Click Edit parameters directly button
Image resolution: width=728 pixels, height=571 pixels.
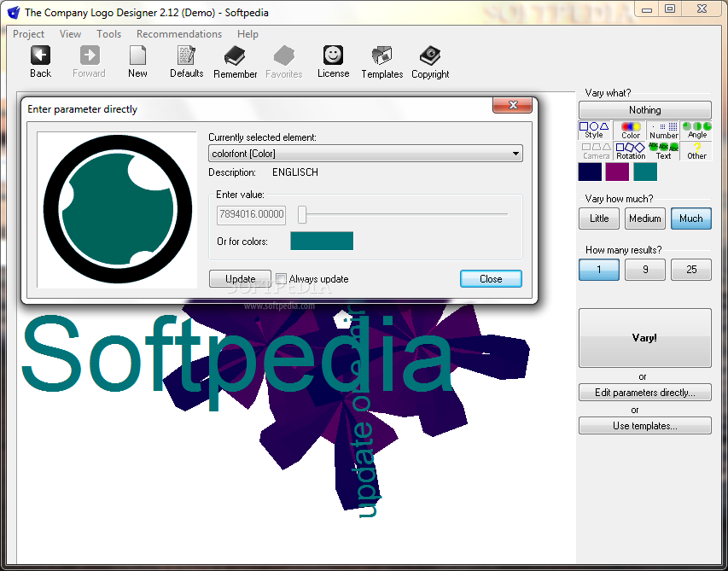pos(645,393)
